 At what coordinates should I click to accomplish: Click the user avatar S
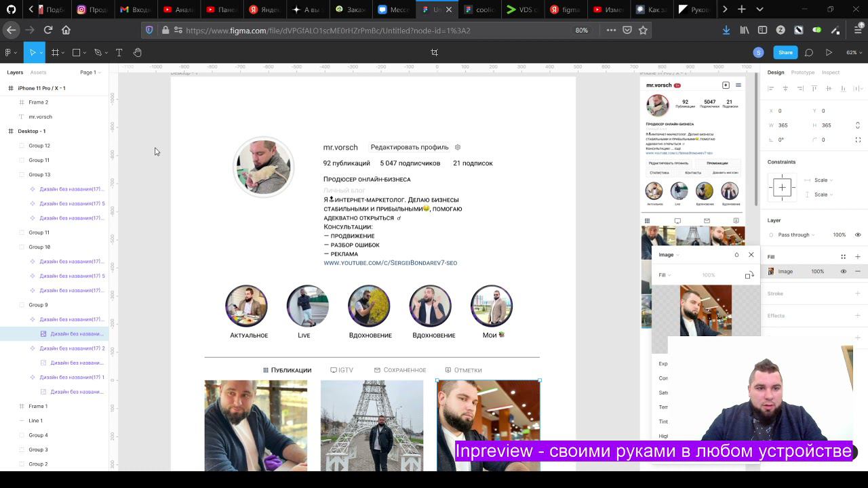[758, 52]
